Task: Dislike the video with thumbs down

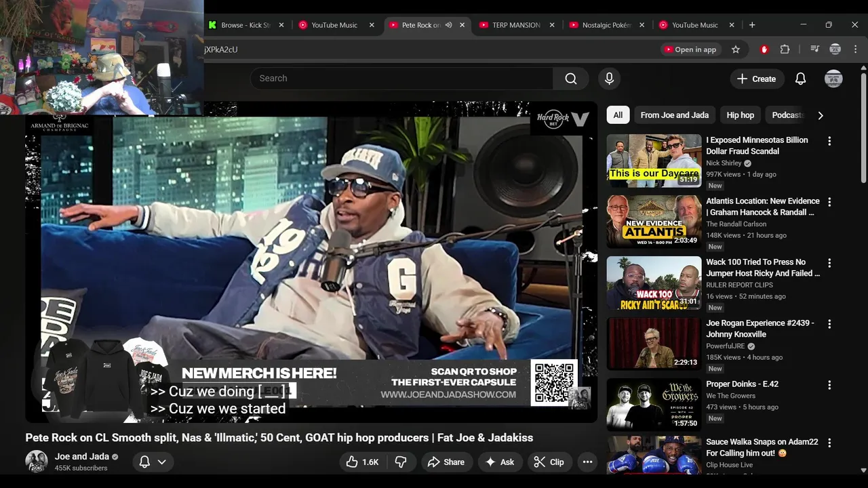Action: pyautogui.click(x=401, y=462)
